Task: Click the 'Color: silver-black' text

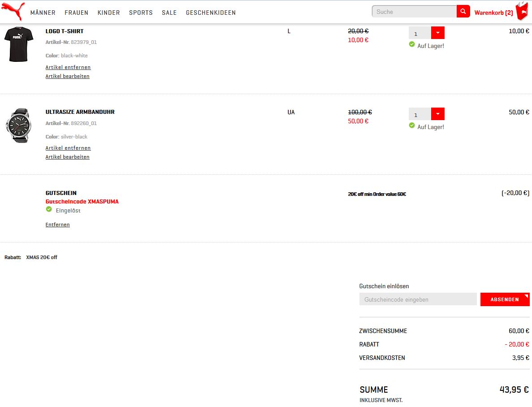Action: pos(66,137)
